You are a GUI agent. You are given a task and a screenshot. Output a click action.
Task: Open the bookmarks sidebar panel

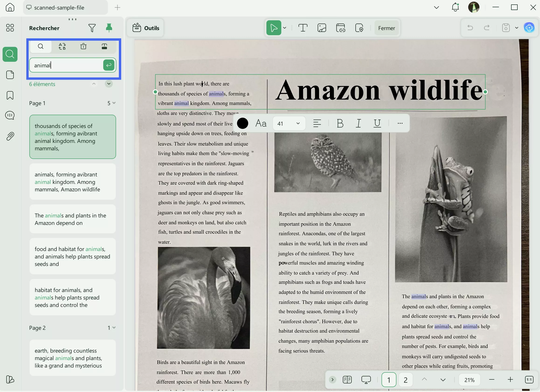point(10,96)
